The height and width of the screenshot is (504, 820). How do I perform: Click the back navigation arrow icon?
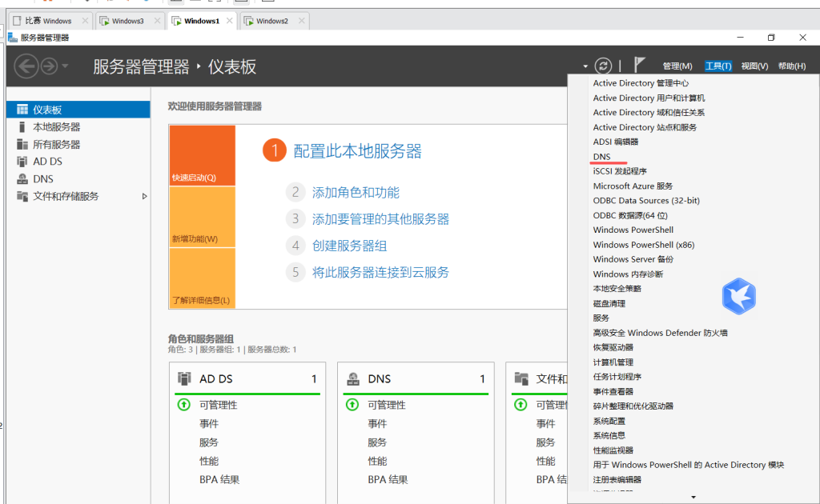pos(26,66)
